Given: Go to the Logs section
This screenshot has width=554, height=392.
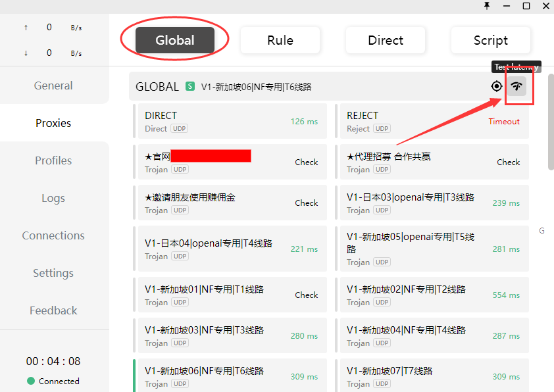Looking at the screenshot, I should click(x=53, y=198).
